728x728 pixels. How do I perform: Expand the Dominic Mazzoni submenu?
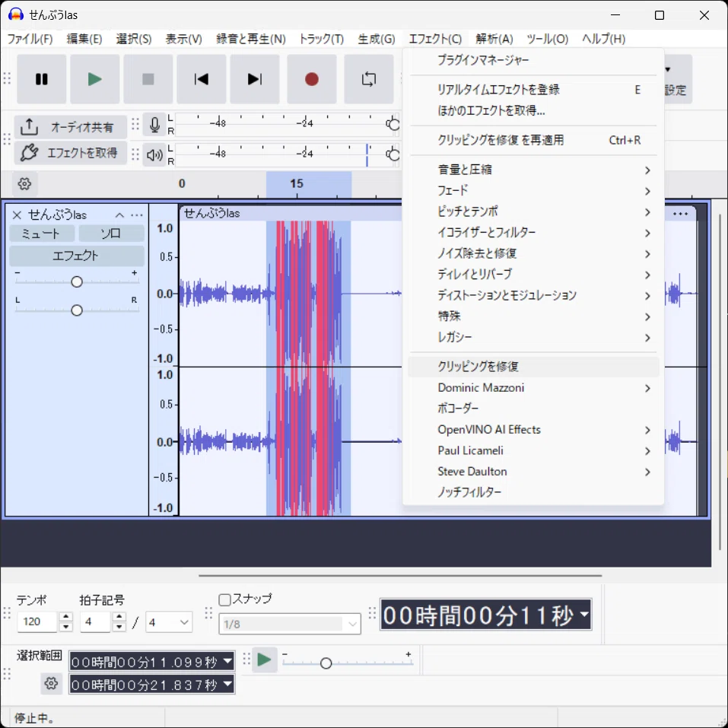(533, 388)
